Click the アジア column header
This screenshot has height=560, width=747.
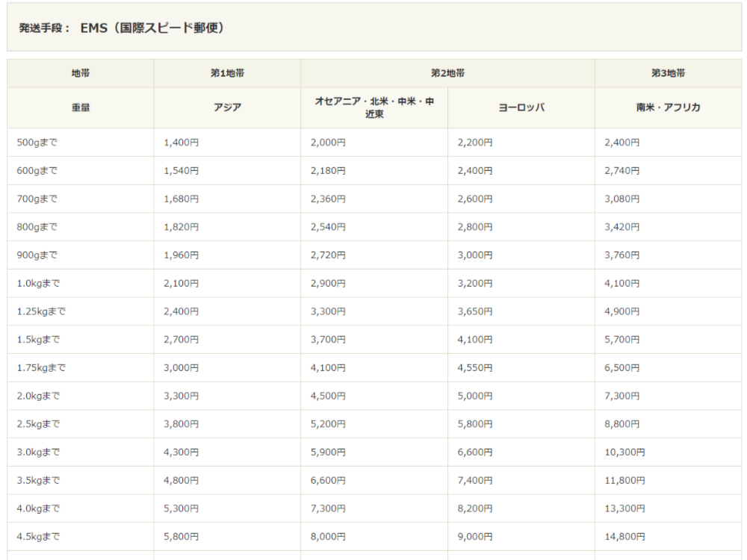227,108
